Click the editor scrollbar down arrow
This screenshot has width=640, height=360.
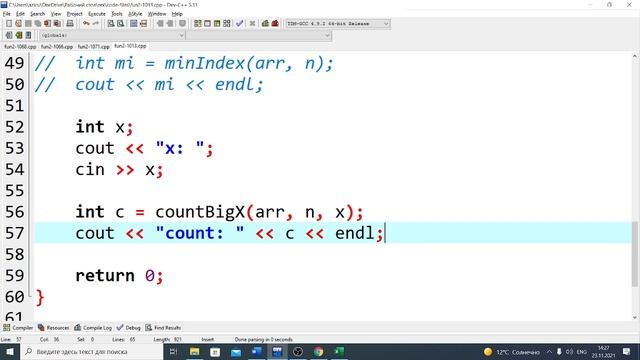[635, 318]
